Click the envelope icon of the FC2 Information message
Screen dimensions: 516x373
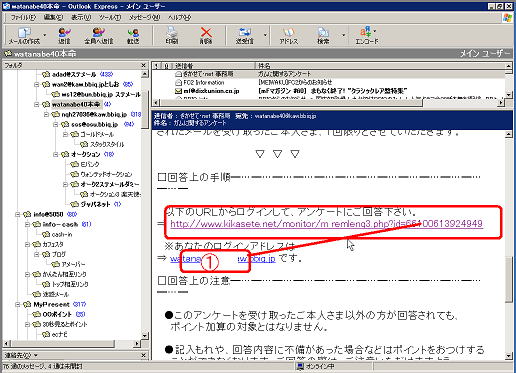tap(178, 82)
